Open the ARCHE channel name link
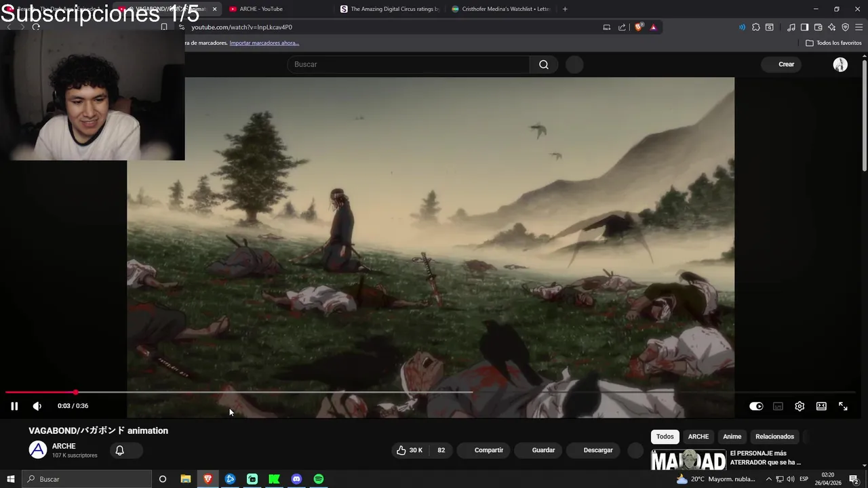The height and width of the screenshot is (488, 868). 64,446
